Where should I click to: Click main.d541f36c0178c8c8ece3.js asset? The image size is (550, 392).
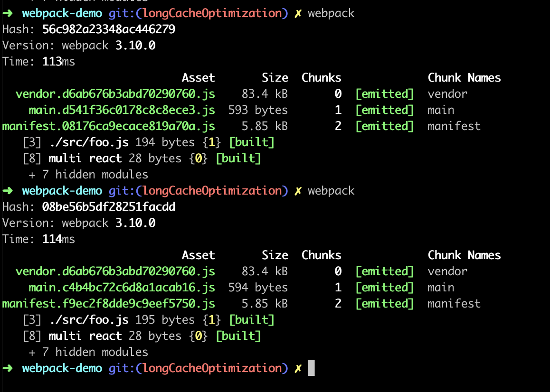(122, 110)
